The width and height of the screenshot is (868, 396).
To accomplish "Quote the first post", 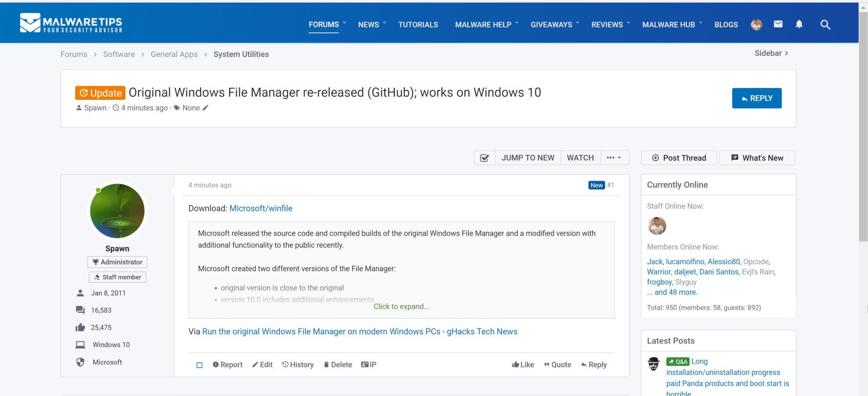I will pyautogui.click(x=557, y=365).
